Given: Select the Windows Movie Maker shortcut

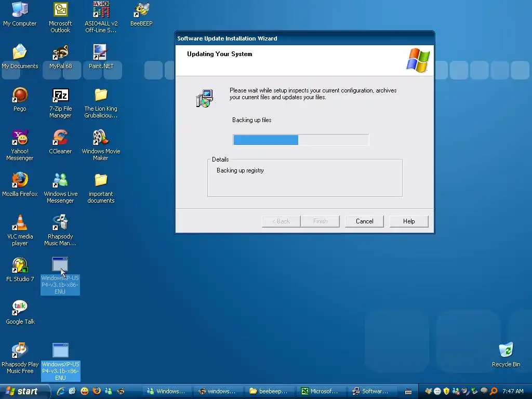Looking at the screenshot, I should click(x=101, y=145).
